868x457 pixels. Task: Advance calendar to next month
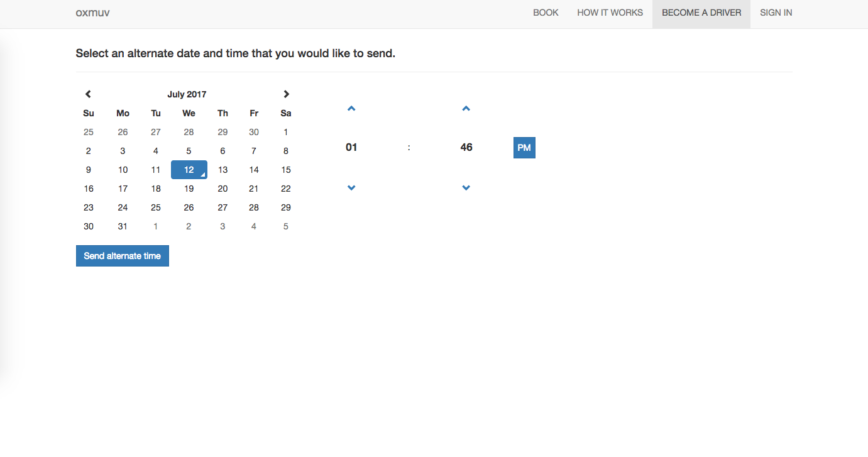(x=286, y=94)
